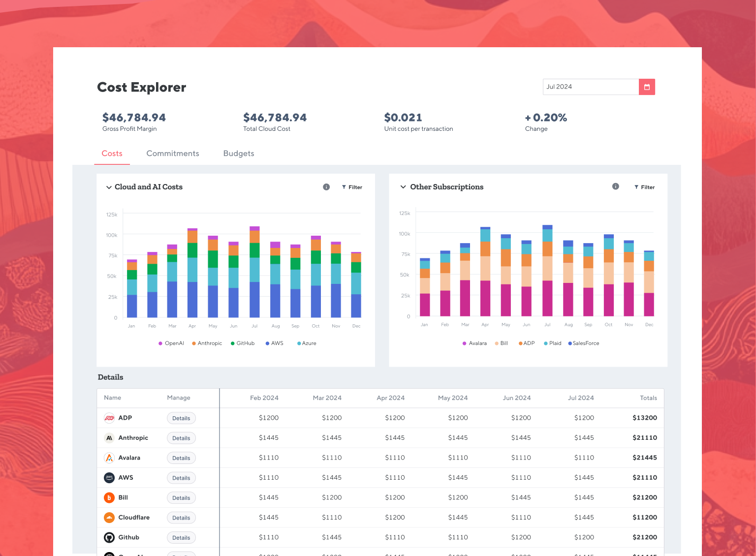Click the Avalara logo icon

click(x=109, y=458)
